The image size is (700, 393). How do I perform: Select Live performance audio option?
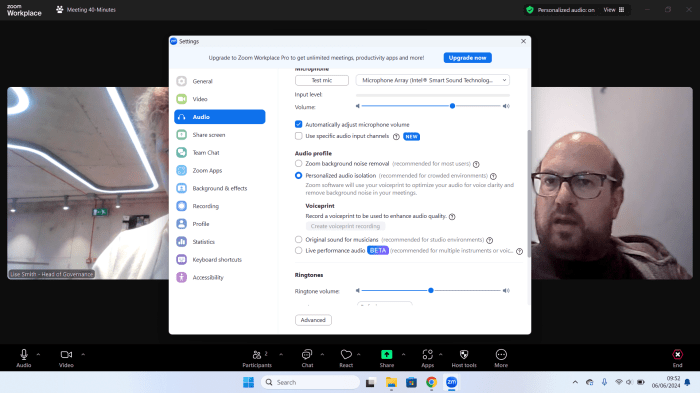click(298, 251)
